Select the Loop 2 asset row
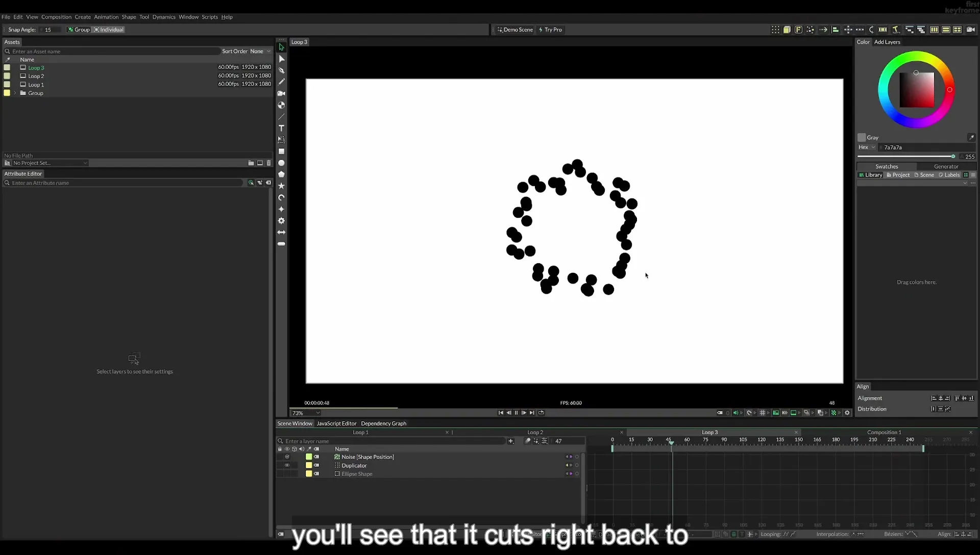This screenshot has width=980, height=555. pyautogui.click(x=137, y=76)
